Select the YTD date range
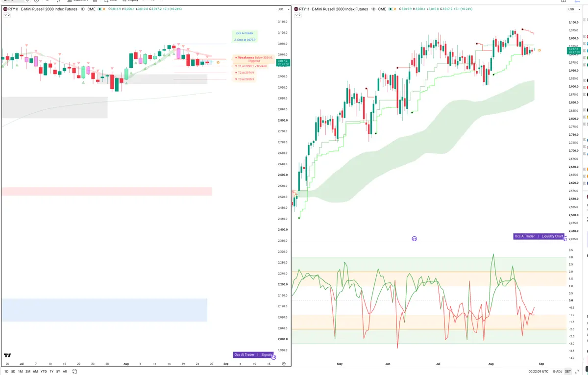This screenshot has width=588, height=375. click(44, 372)
